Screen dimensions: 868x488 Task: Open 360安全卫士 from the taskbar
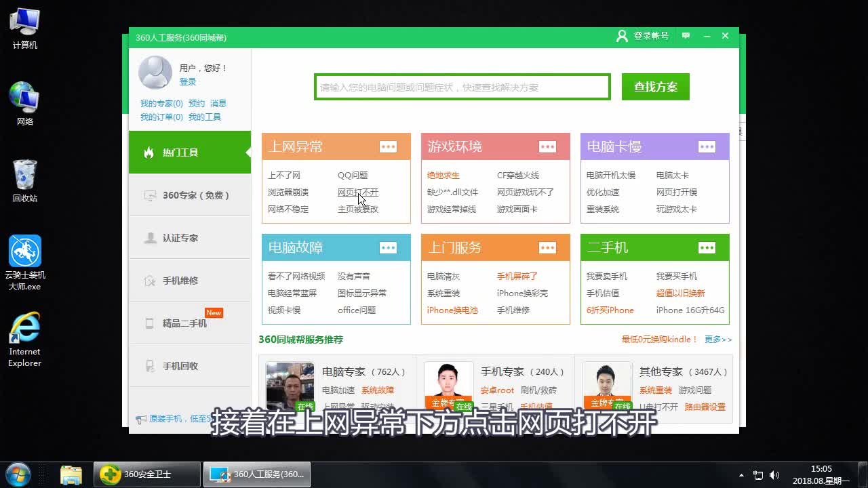146,474
